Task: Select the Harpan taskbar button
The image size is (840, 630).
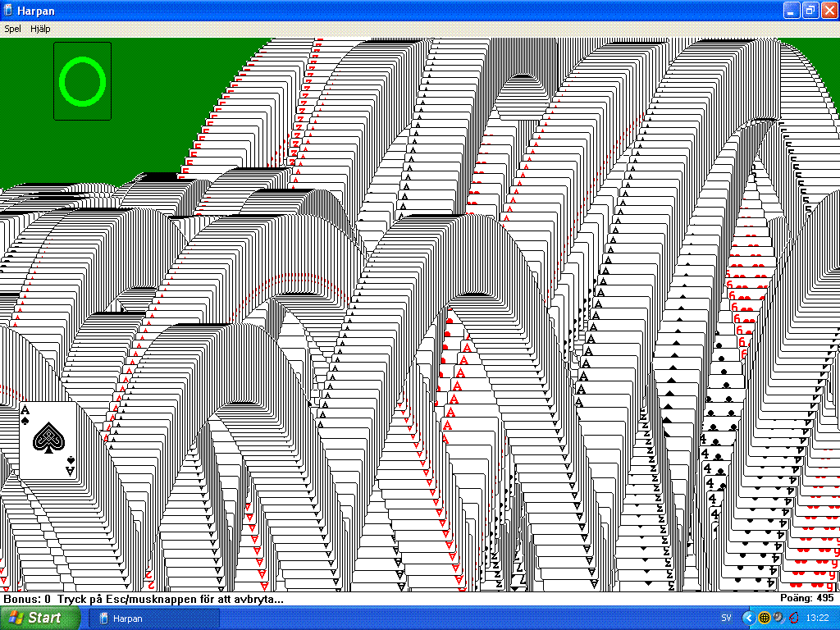Action: point(154,618)
